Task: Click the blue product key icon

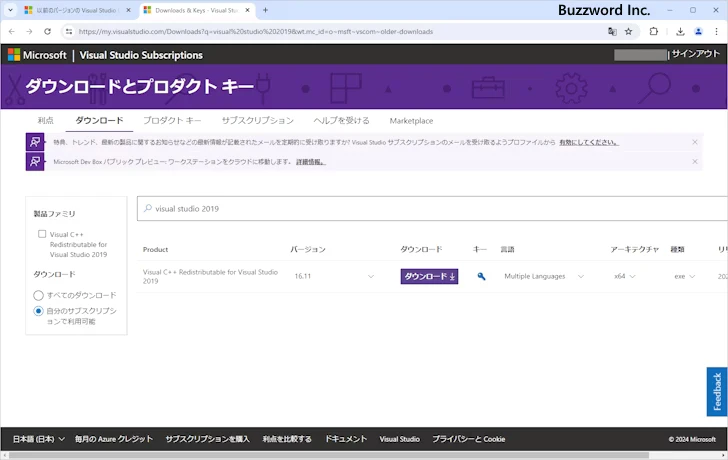Action: coord(481,276)
